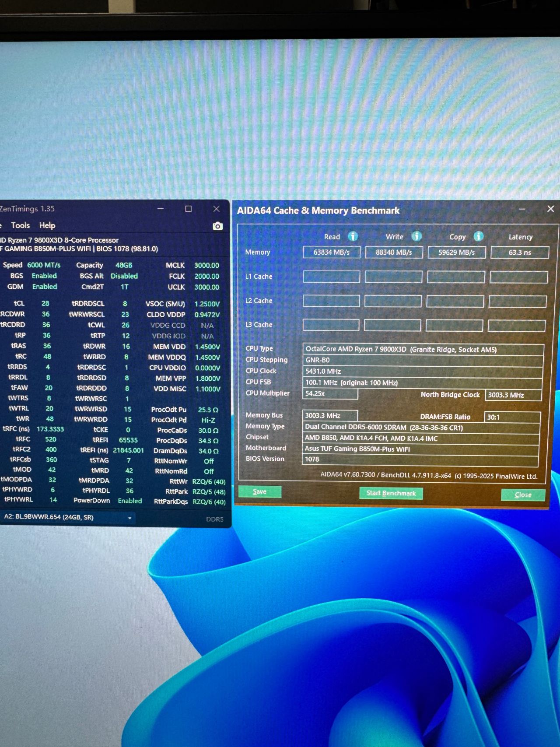Open the Tools menu in ZenTimings
This screenshot has height=747, width=560.
21,225
